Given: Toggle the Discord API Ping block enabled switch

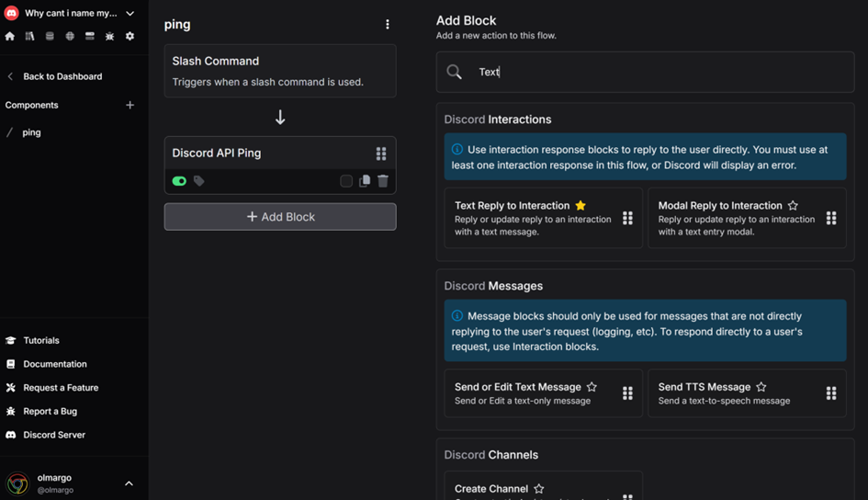Looking at the screenshot, I should pyautogui.click(x=179, y=181).
